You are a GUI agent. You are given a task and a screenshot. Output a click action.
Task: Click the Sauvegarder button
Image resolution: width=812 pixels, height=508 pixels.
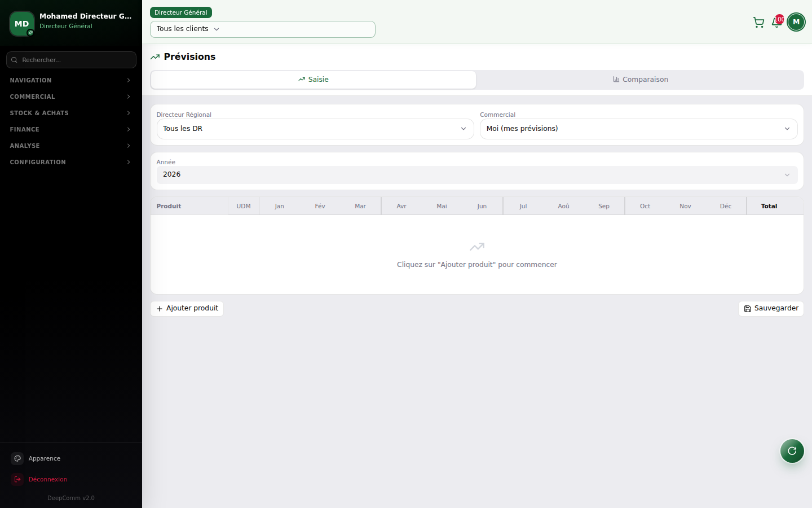[x=771, y=309]
